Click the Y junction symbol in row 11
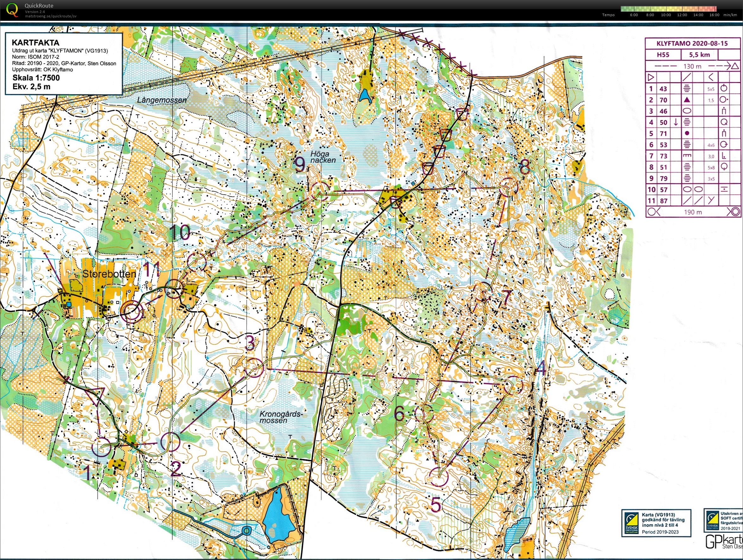This screenshot has height=560, width=743. coord(711,201)
